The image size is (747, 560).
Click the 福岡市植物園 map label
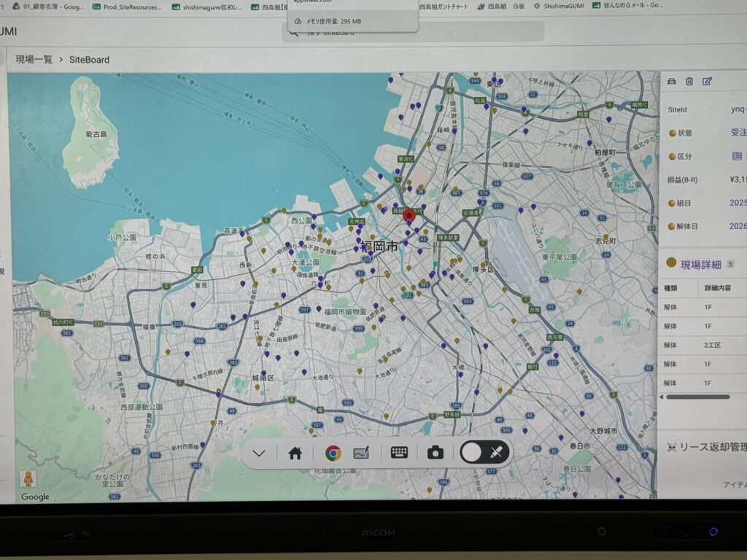coord(345,312)
